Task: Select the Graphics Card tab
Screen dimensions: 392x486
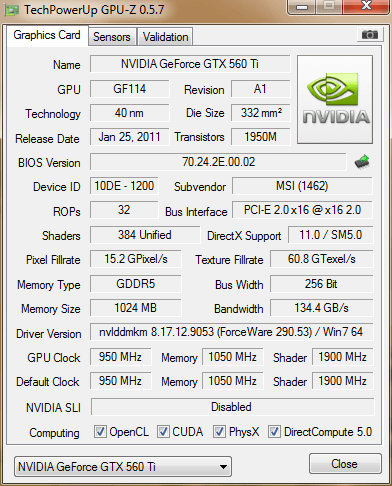Action: click(x=47, y=35)
